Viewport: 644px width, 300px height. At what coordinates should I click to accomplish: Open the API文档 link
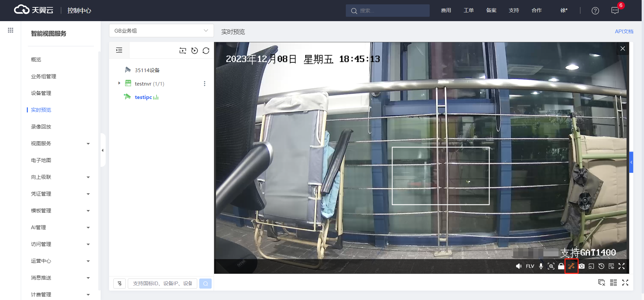coord(624,31)
